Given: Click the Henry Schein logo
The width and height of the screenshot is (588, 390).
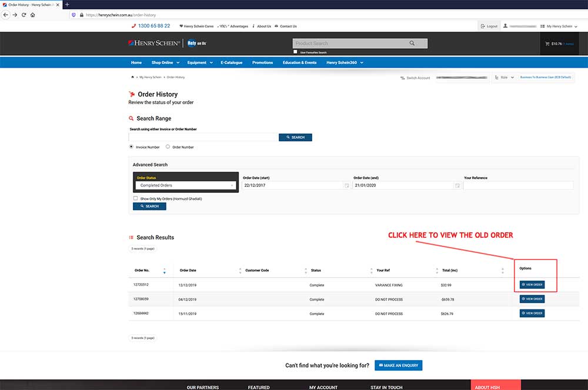Looking at the screenshot, I should [x=154, y=44].
